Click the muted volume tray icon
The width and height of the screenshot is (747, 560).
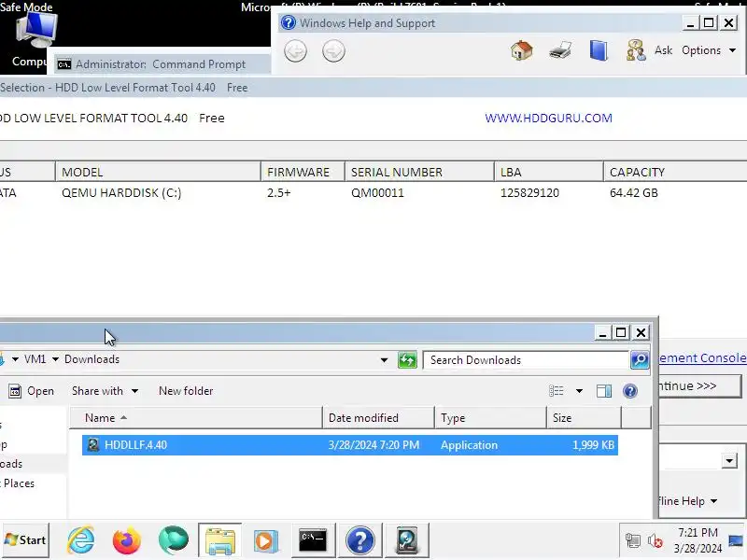click(655, 540)
